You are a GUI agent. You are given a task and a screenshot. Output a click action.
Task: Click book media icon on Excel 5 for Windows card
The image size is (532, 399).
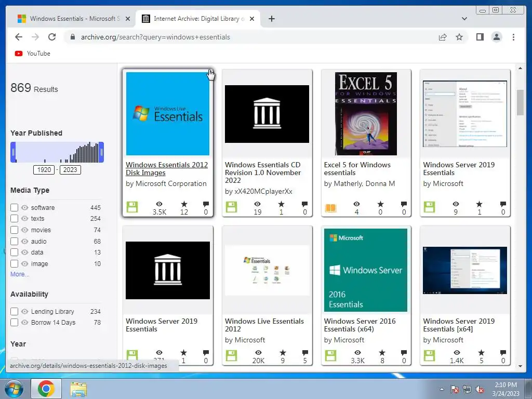tap(330, 208)
